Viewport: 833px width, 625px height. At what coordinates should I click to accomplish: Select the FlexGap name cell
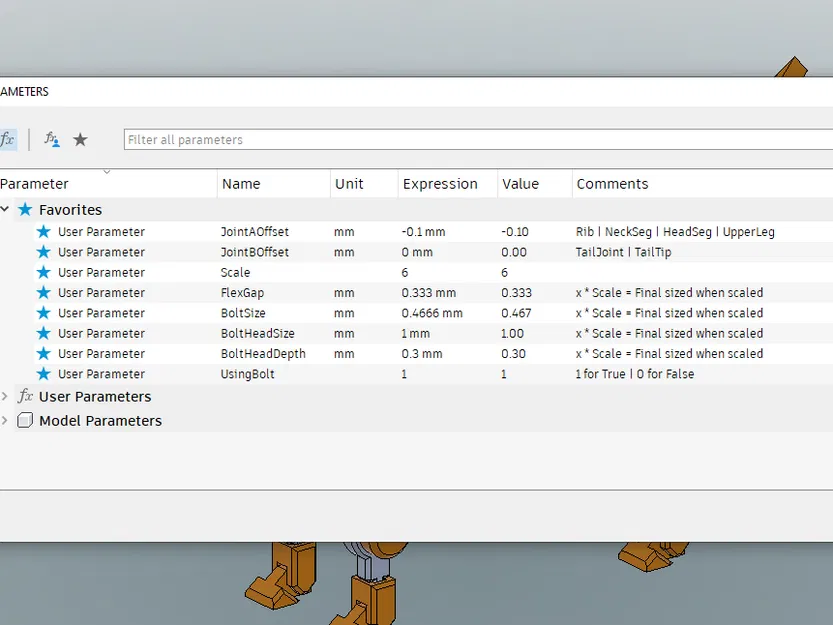tap(242, 293)
